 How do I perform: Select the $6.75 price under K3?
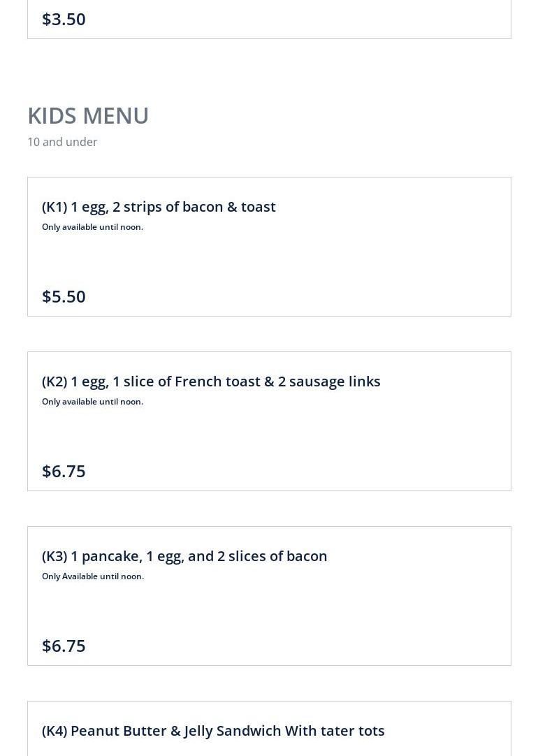(x=64, y=646)
